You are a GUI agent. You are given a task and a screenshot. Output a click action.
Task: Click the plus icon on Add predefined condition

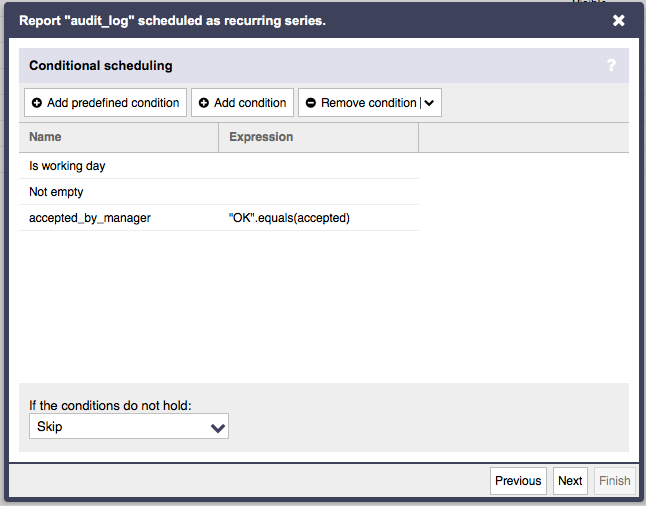[x=37, y=103]
